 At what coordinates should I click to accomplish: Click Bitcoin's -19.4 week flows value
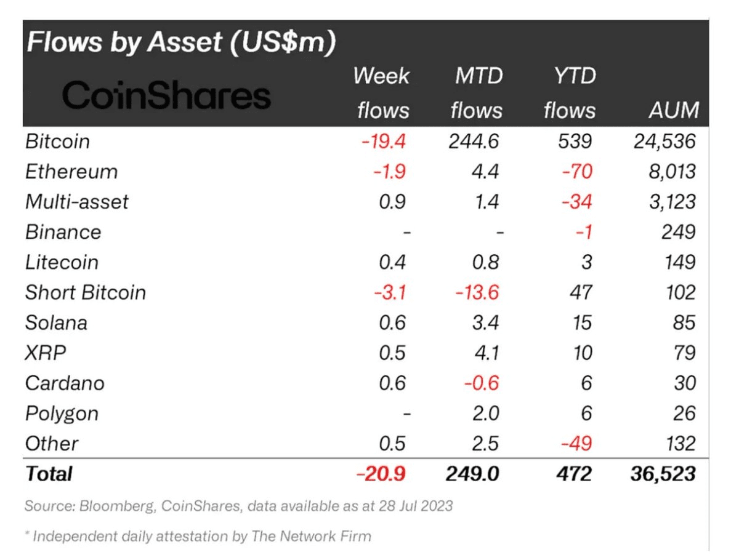click(383, 142)
